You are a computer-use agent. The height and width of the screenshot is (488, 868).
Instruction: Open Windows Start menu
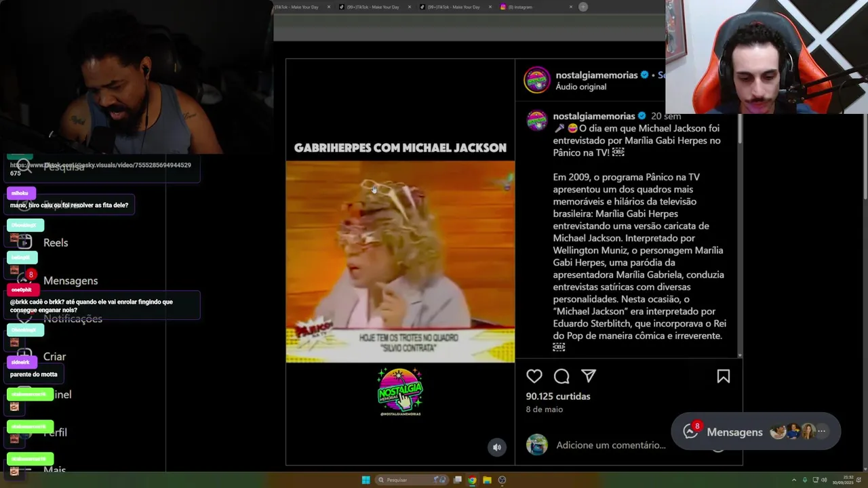[x=366, y=480]
